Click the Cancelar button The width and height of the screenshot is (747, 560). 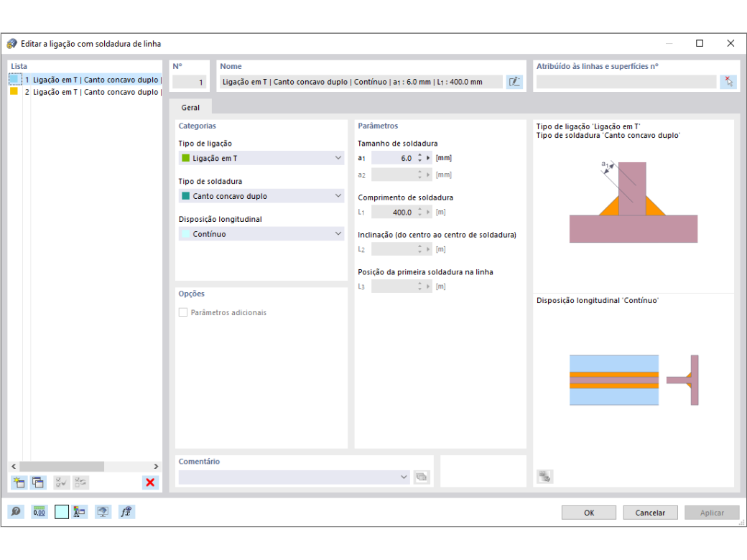coord(650,513)
